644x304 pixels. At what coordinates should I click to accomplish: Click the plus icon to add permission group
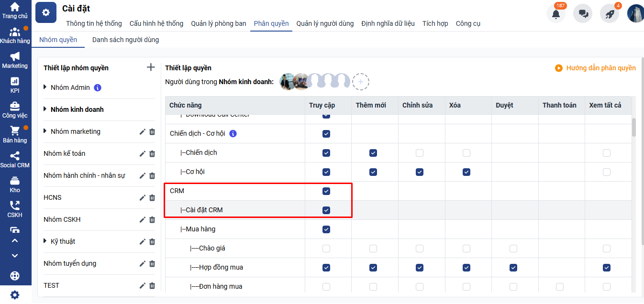pyautogui.click(x=151, y=67)
